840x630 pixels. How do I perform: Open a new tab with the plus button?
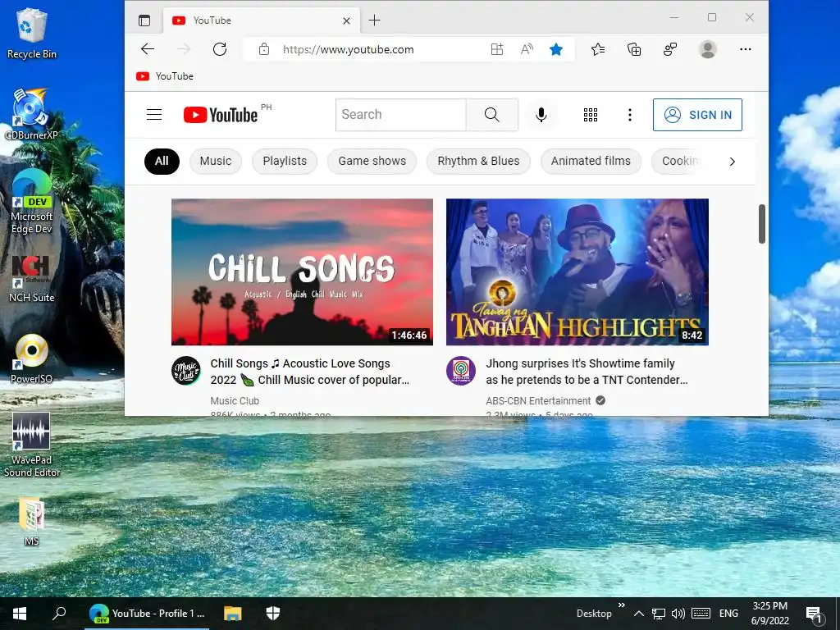(x=374, y=21)
